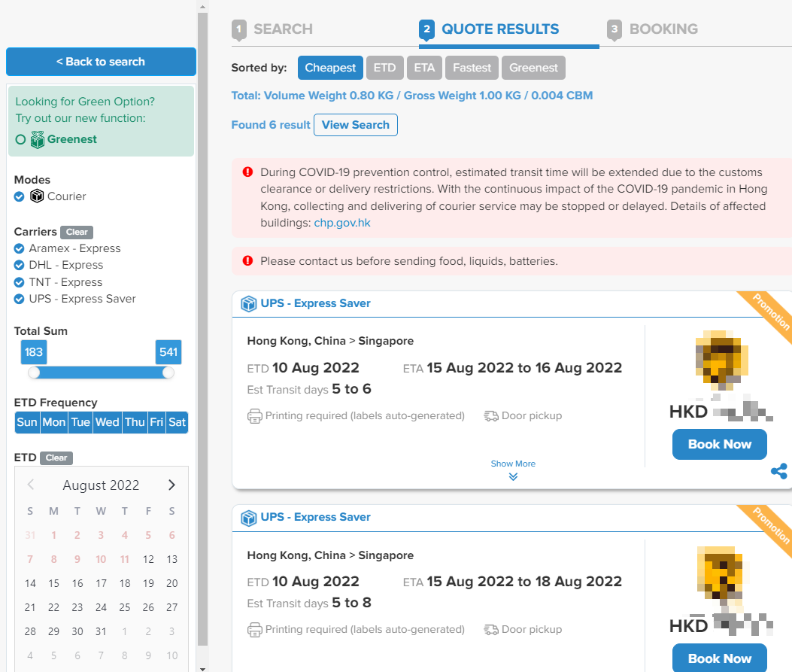The image size is (792, 672).
Task: Click the step 1 badge icon beside SEARCH
Action: [x=239, y=30]
